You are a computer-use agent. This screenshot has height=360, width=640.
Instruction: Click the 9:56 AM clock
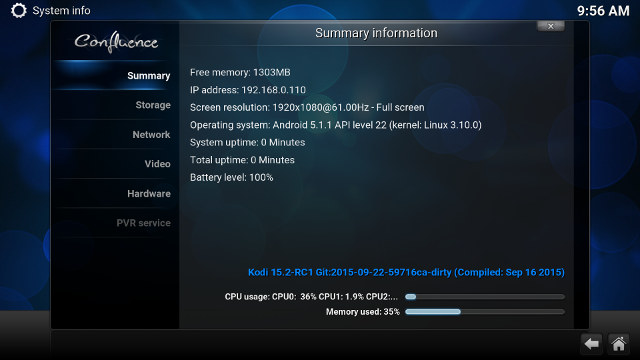(x=603, y=11)
